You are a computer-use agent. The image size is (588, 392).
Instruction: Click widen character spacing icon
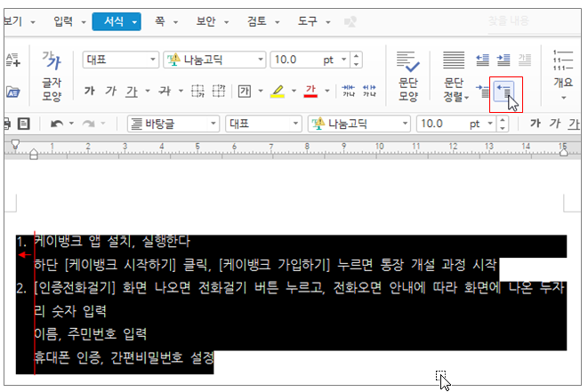[369, 91]
